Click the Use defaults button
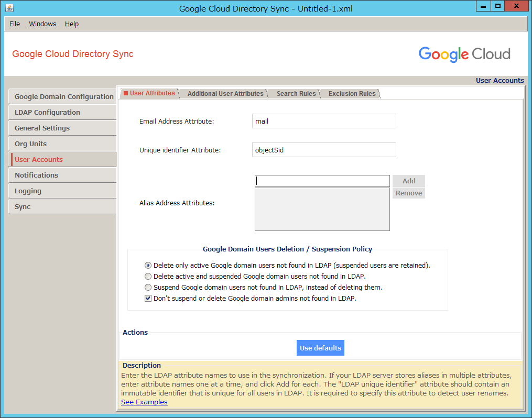This screenshot has height=418, width=532. tap(320, 348)
